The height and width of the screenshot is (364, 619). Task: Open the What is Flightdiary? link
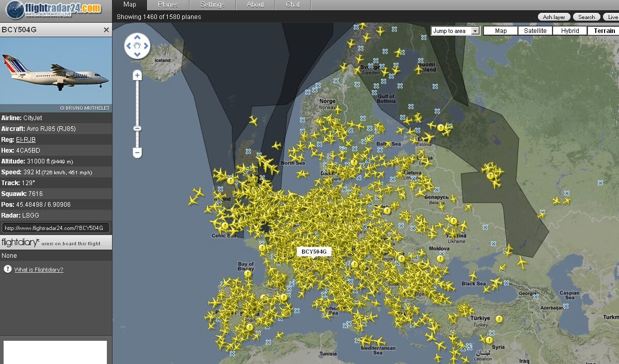click(39, 270)
